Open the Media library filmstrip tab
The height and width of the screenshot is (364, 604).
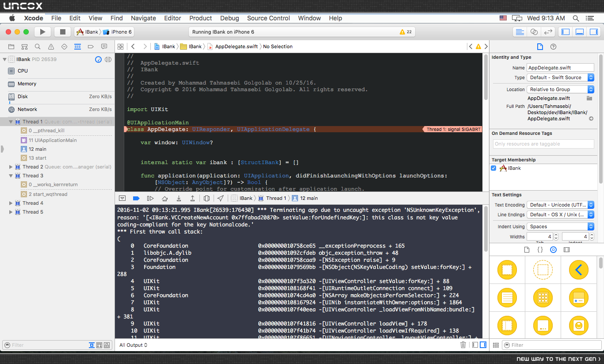(567, 250)
